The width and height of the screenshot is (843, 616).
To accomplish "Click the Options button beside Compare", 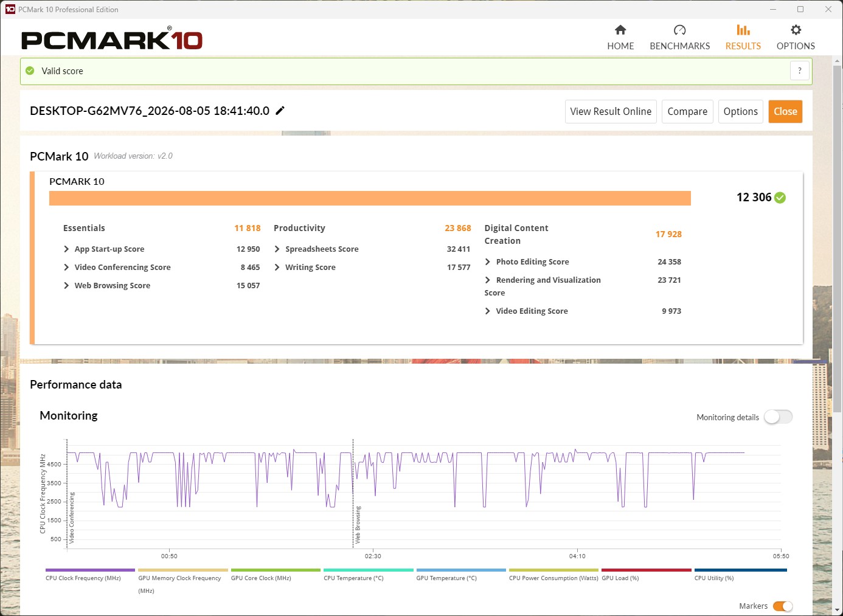I will (741, 111).
